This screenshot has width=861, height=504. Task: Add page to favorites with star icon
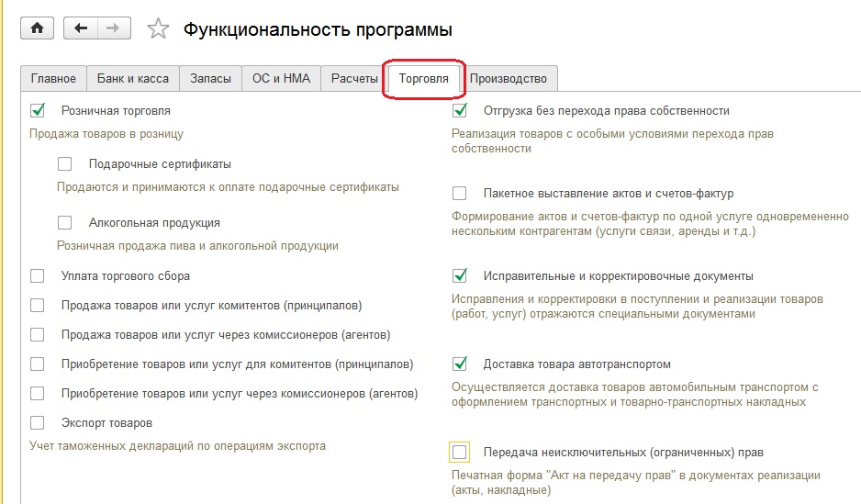pyautogui.click(x=158, y=28)
